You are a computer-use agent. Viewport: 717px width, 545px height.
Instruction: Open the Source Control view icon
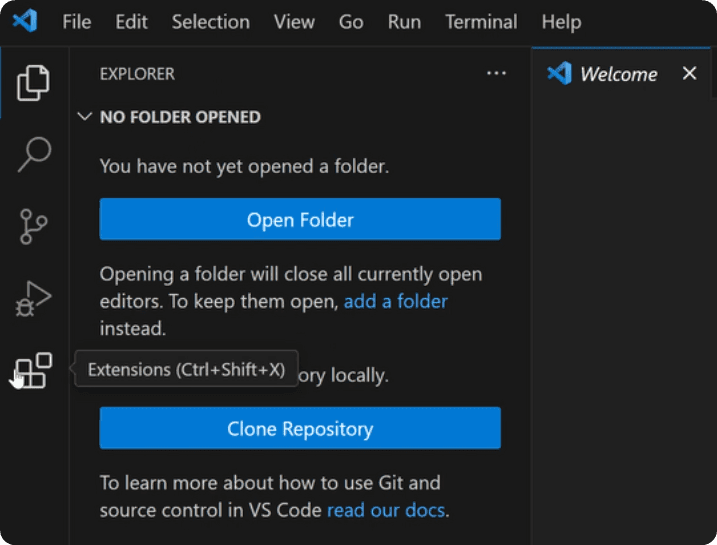tap(33, 226)
